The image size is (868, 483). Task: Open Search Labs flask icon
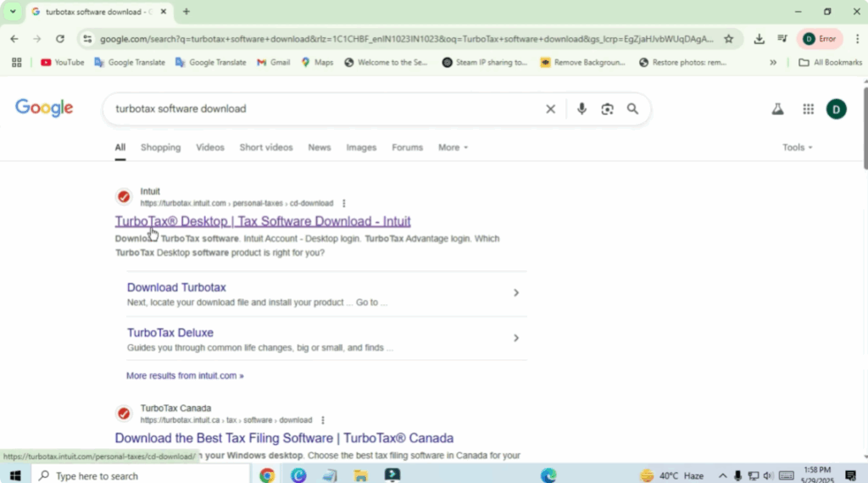click(778, 109)
